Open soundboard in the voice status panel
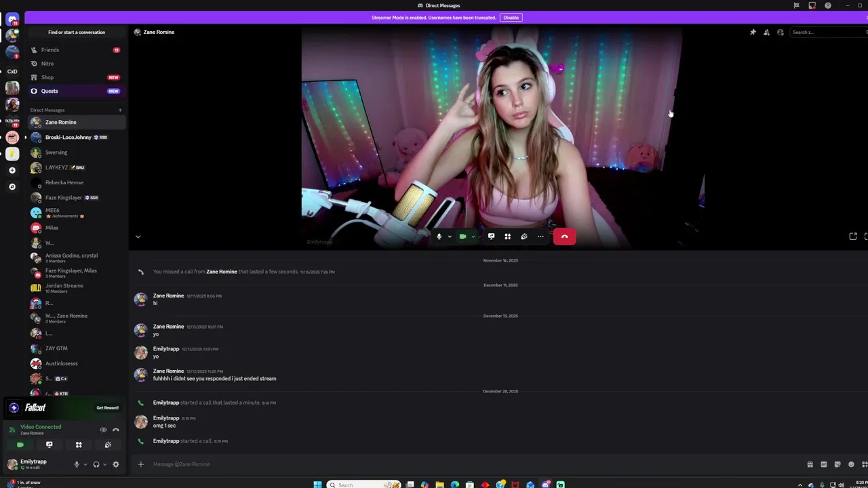 point(108,445)
